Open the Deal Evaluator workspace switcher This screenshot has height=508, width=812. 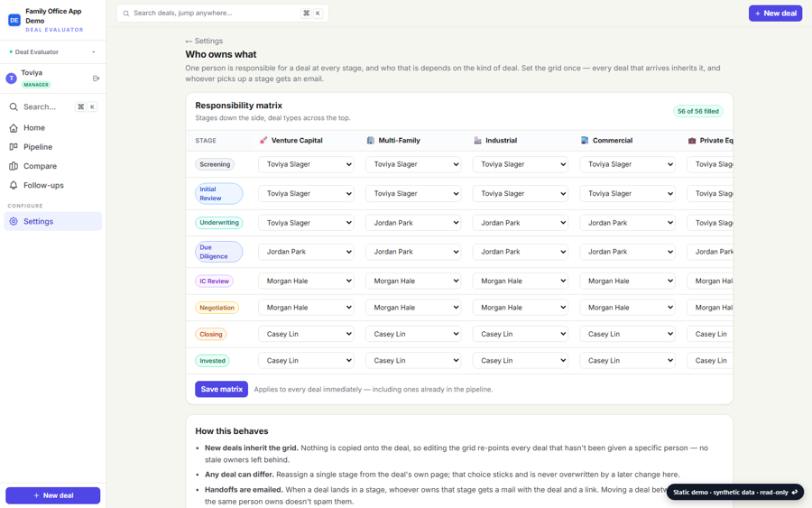(x=53, y=51)
